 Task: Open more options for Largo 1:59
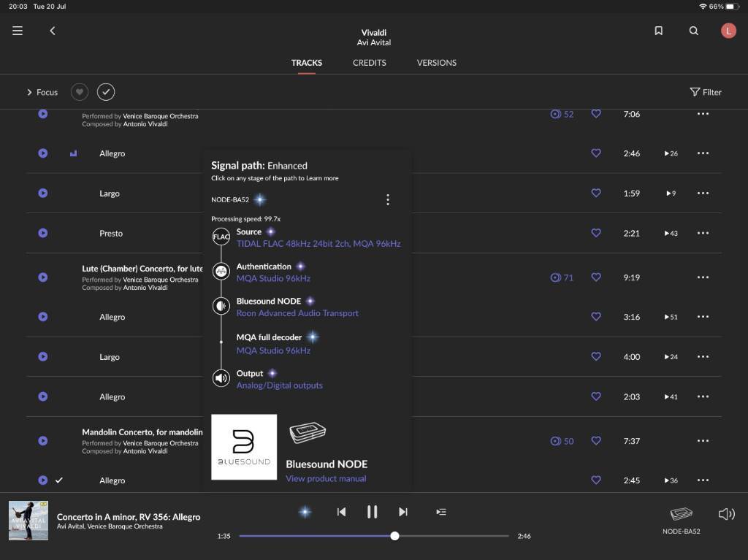coord(703,193)
